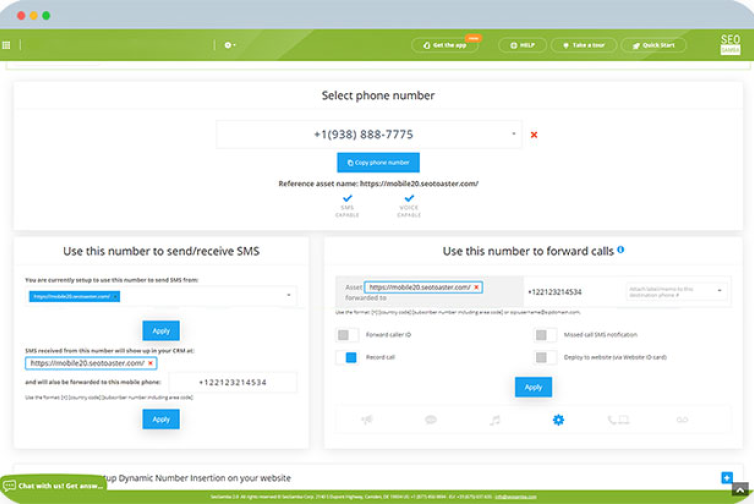Open the phone number +1(938) 888-7775 dropdown
This screenshot has width=754, height=504.
[369, 134]
